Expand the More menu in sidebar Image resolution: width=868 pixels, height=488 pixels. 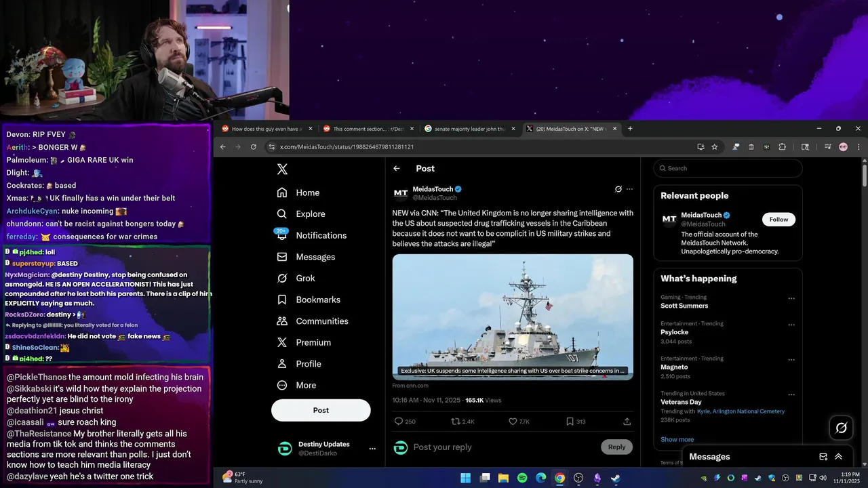(x=296, y=385)
